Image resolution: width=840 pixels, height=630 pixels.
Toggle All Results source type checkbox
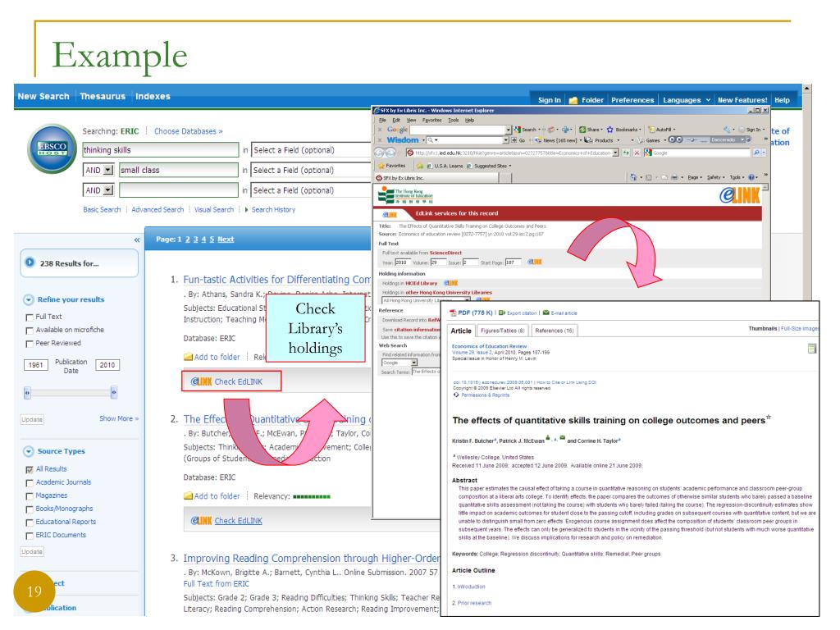(x=30, y=470)
